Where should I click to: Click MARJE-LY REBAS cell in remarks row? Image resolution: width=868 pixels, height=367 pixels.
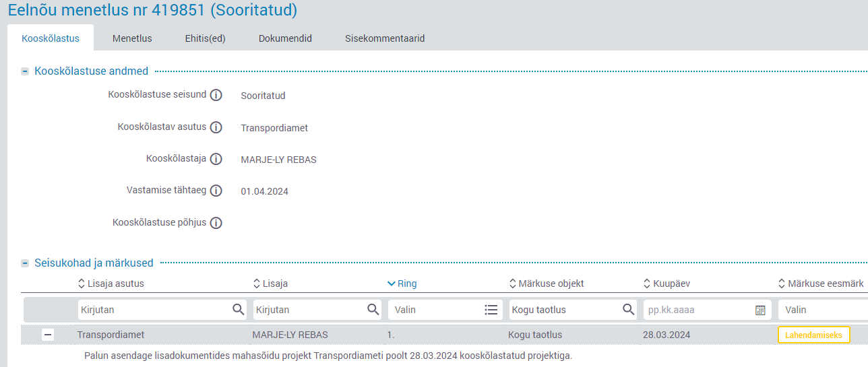tap(290, 335)
